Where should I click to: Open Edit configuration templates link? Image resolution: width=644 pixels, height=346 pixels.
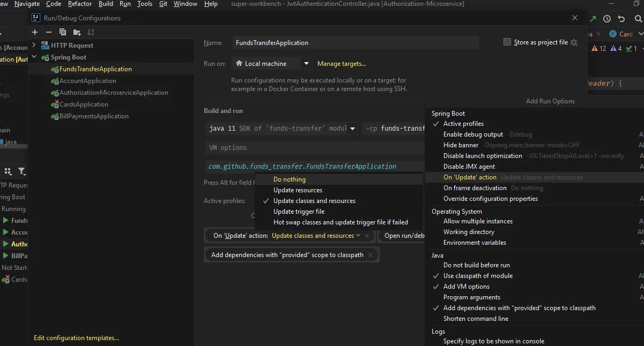coord(76,338)
